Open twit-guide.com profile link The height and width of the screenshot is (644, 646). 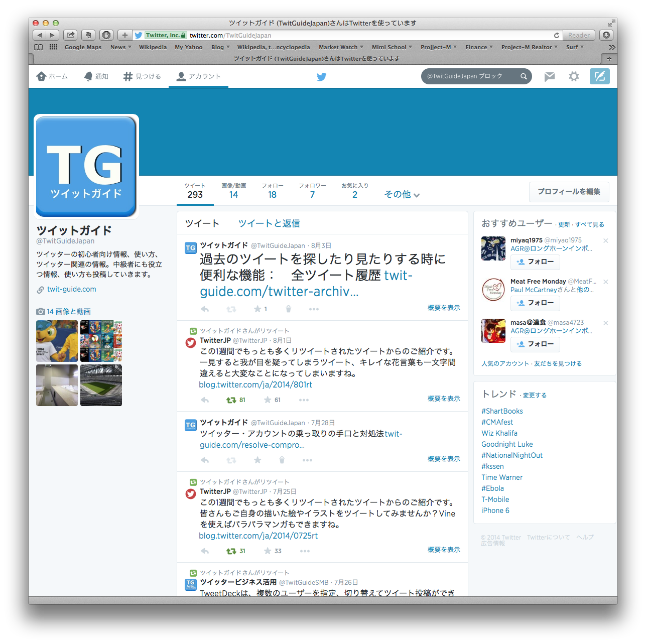pos(72,289)
